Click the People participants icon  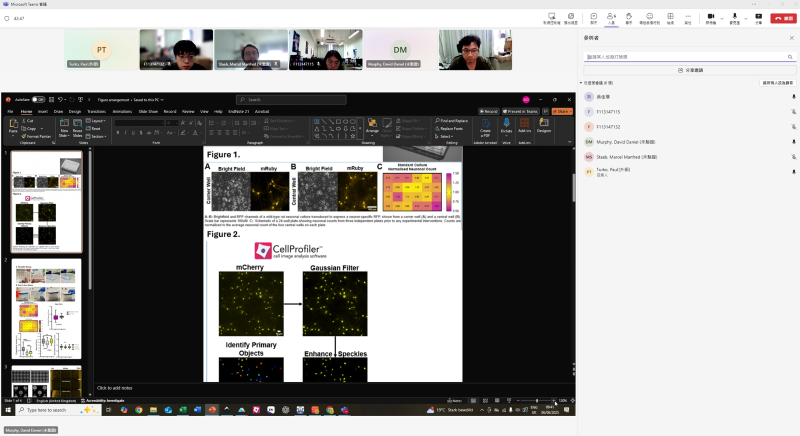click(x=611, y=17)
